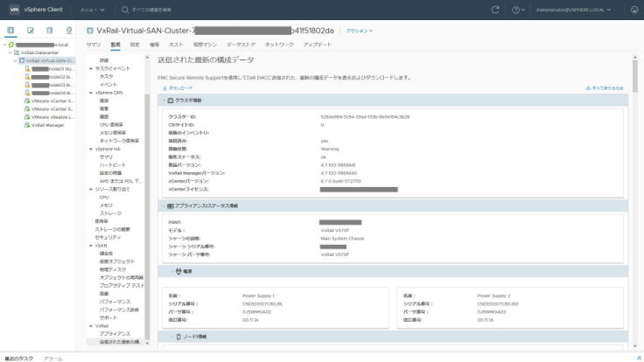Collapse the vSAN section in sidebar
Screen dimensions: 644x362
[x=91, y=246]
